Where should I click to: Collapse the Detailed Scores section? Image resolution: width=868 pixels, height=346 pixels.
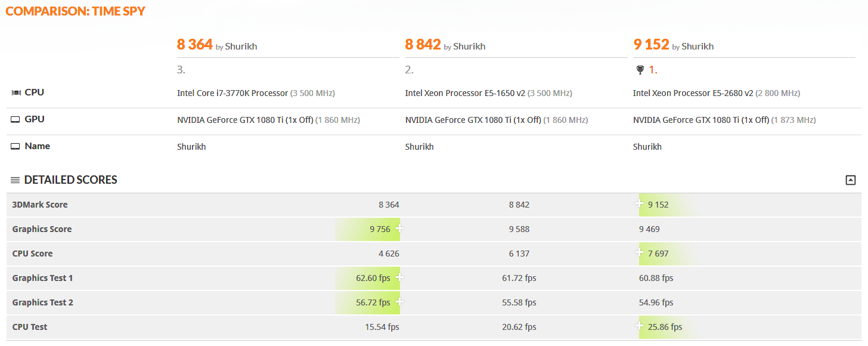point(851,180)
